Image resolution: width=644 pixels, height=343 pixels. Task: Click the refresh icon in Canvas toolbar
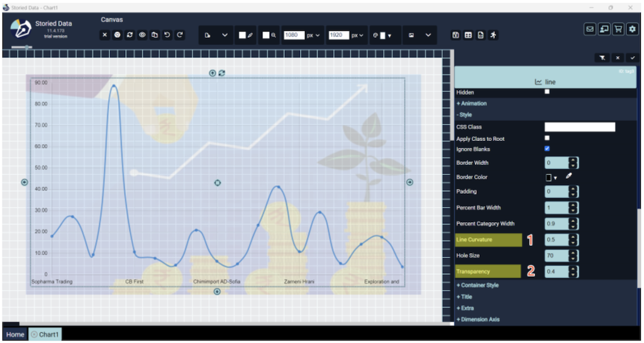click(130, 35)
